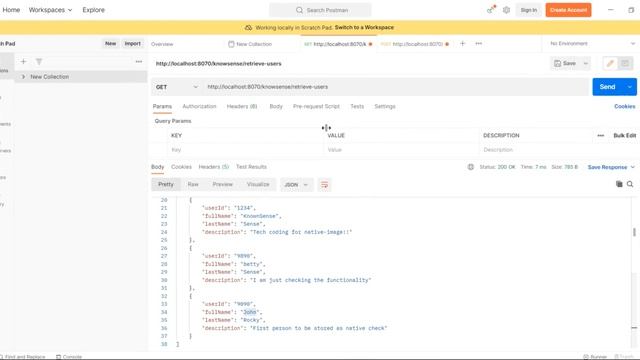Open the GET method dropdown
640x360 pixels.
[177, 87]
